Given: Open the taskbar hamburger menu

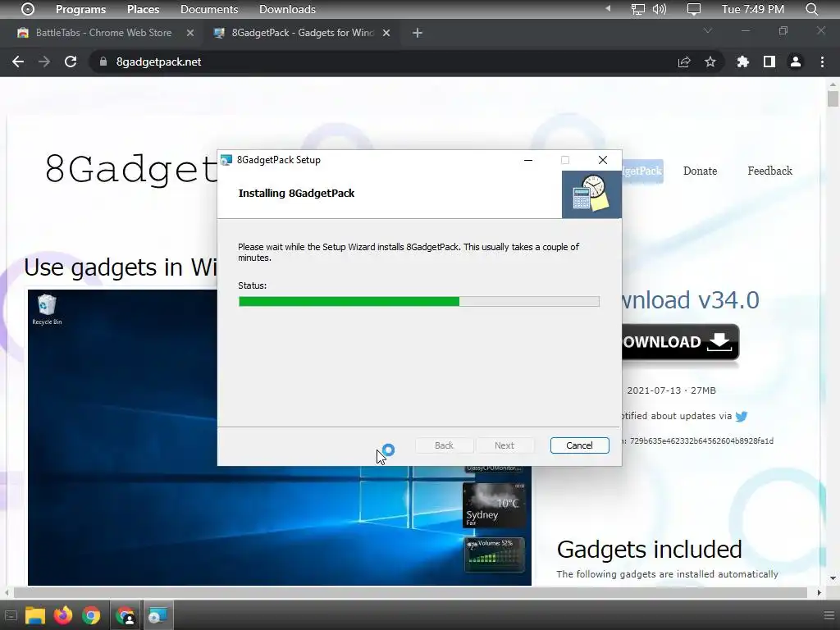Looking at the screenshot, I should tap(829, 615).
